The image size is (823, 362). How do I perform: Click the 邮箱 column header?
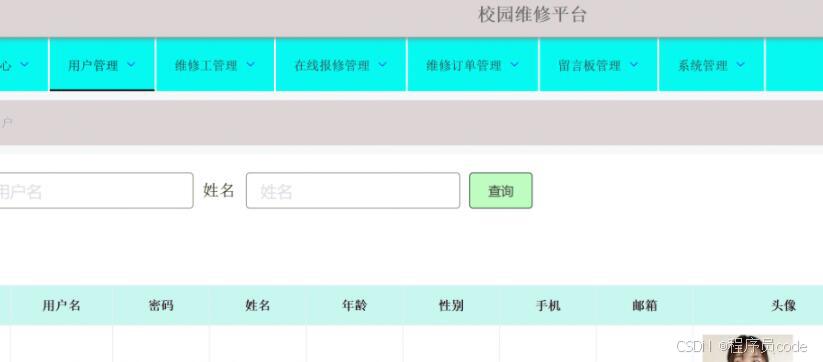(x=645, y=305)
